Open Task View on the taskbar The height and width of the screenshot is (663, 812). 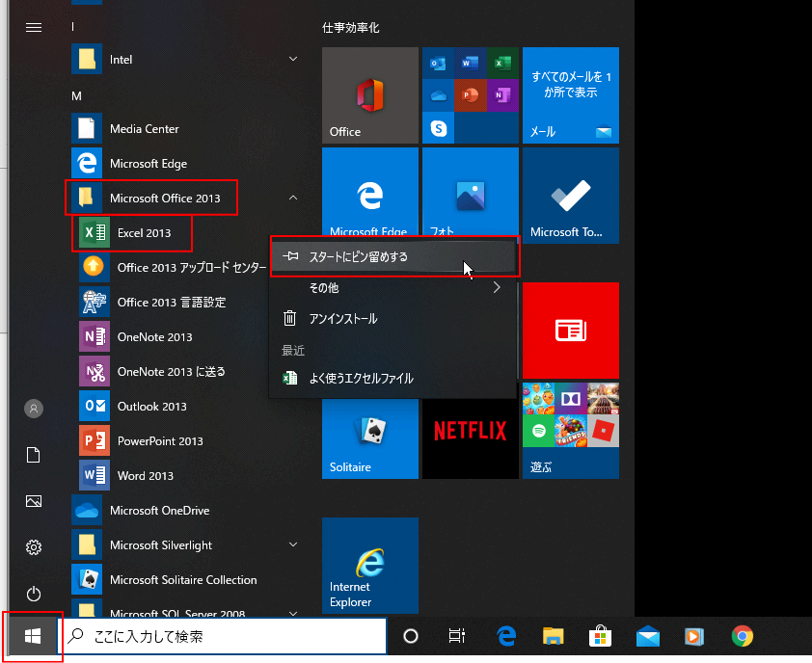pos(457,636)
